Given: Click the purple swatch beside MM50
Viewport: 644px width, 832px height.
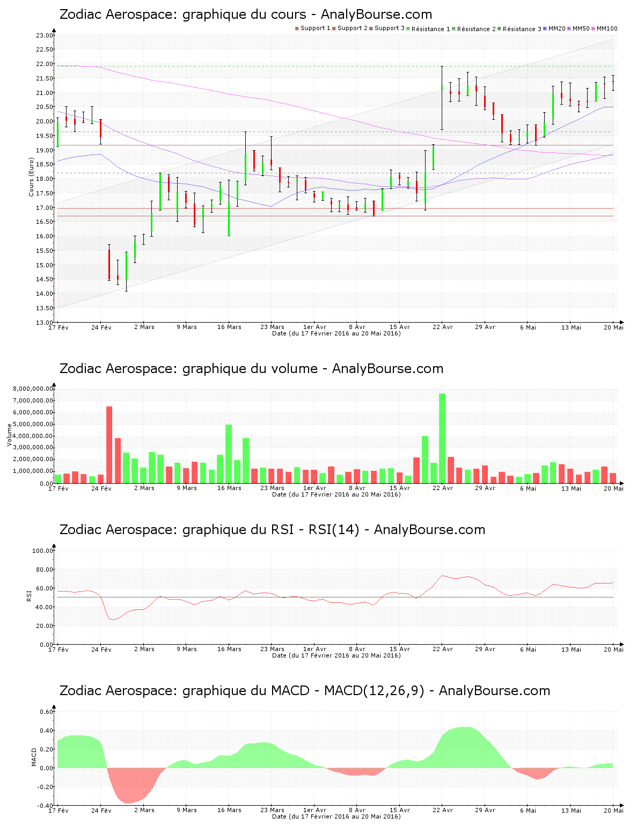Looking at the screenshot, I should click(569, 29).
